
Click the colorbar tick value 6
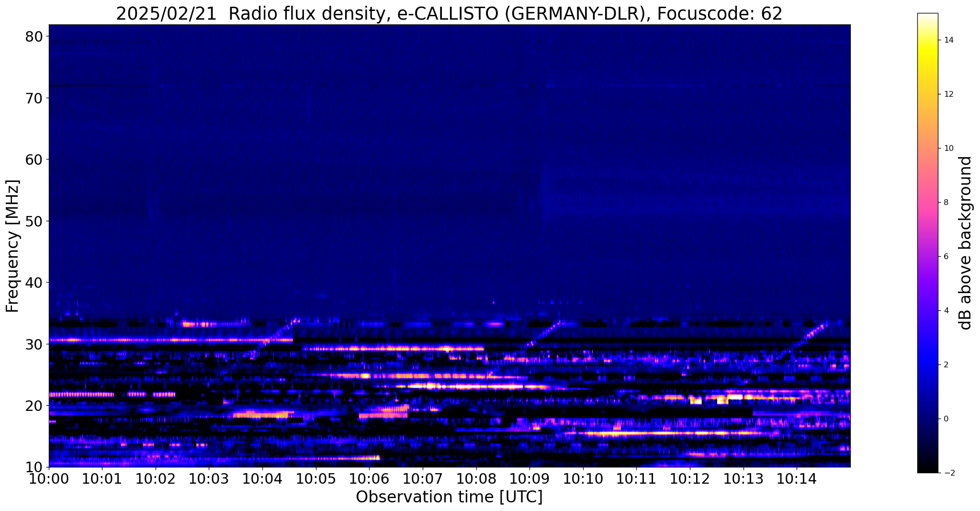click(x=946, y=257)
